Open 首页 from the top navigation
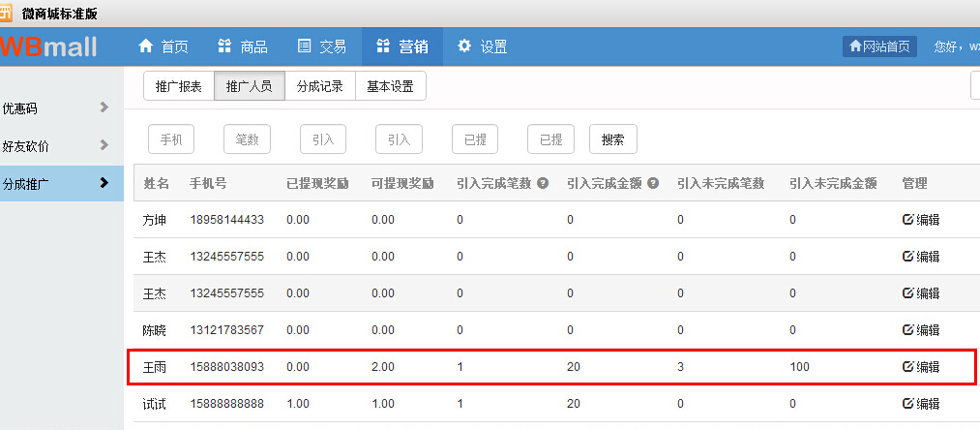 pos(163,46)
